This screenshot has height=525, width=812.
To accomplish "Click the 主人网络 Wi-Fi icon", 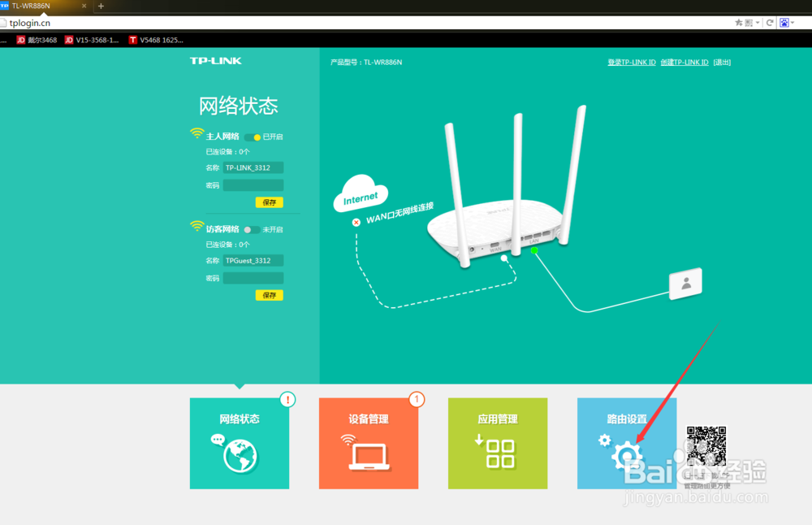I will (x=197, y=134).
